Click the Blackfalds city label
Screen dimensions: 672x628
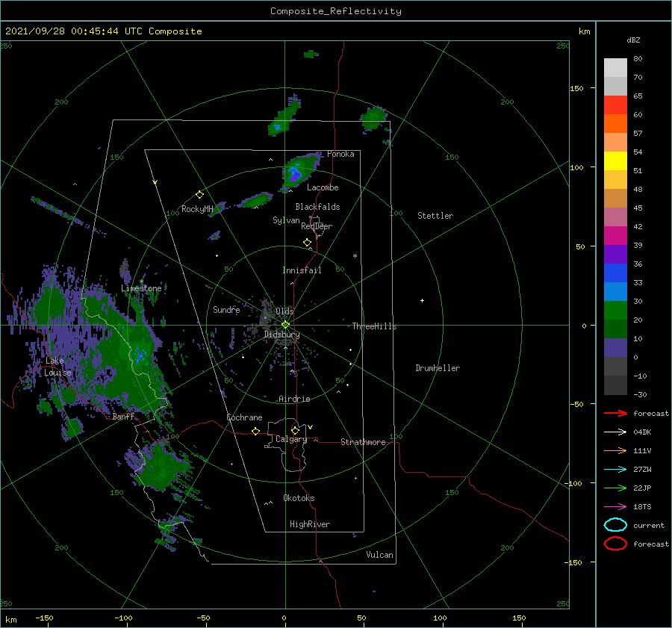[x=317, y=207]
